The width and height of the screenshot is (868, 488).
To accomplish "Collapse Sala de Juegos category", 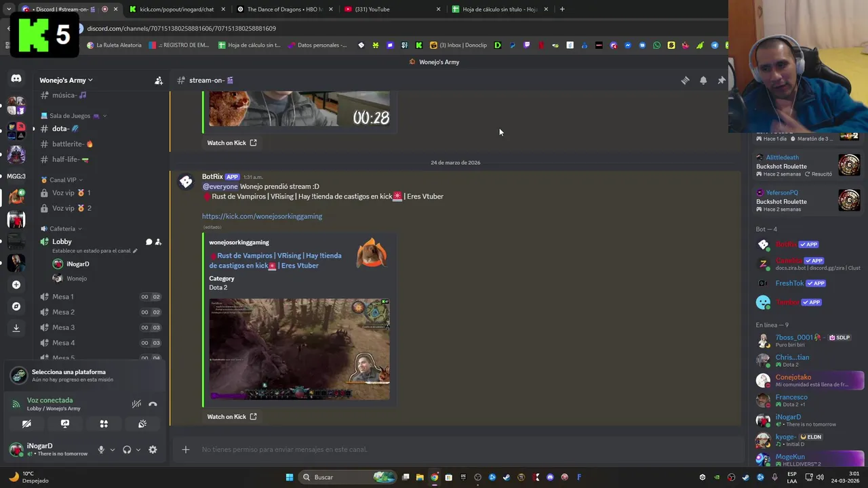I will coord(75,116).
